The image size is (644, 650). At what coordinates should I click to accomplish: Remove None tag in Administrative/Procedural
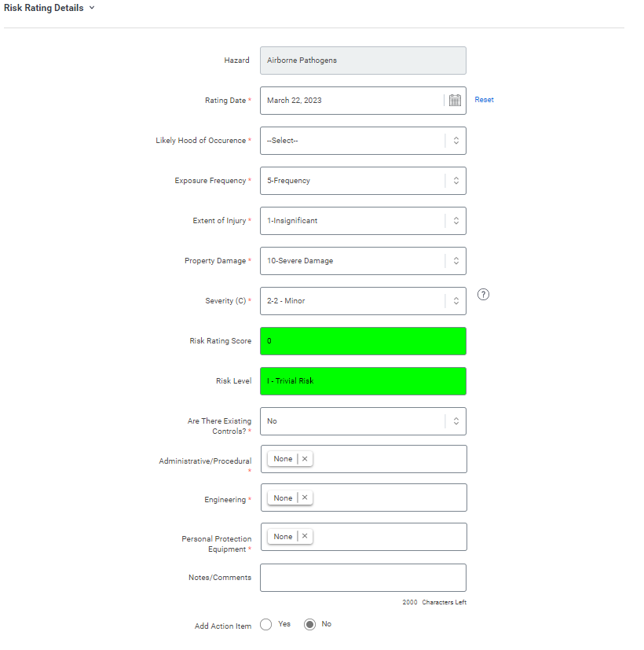(305, 459)
